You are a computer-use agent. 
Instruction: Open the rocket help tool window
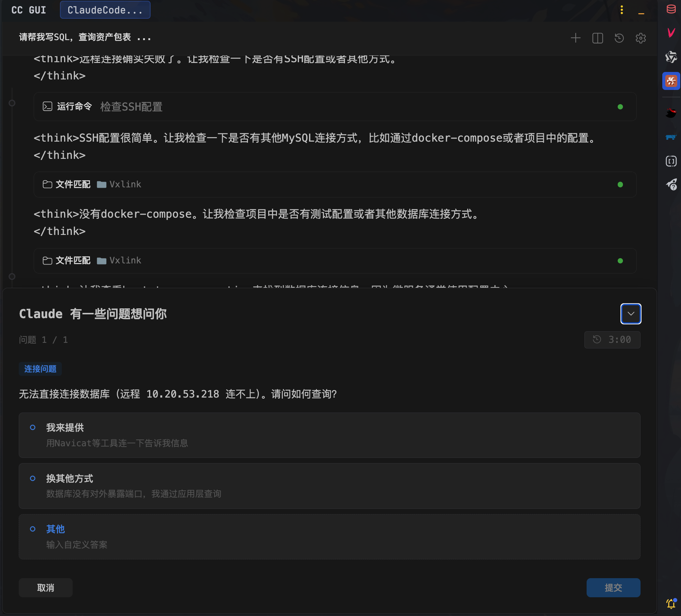click(x=671, y=184)
